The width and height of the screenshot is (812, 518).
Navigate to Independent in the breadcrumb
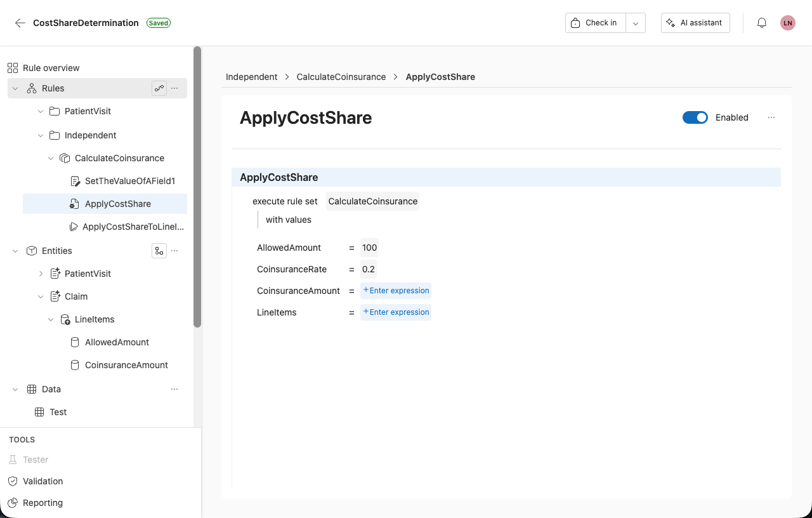(251, 76)
